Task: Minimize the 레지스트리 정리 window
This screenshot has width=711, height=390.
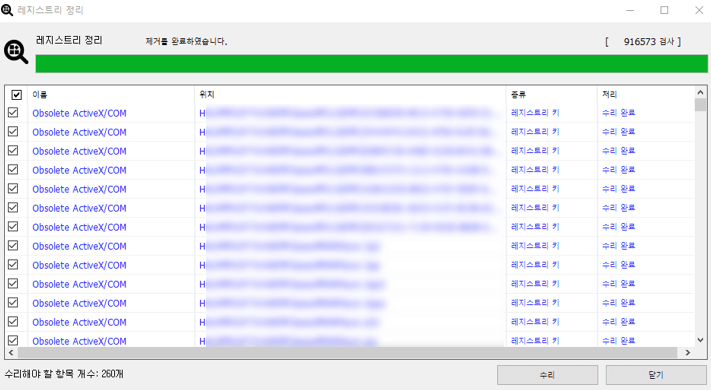Action: point(630,10)
